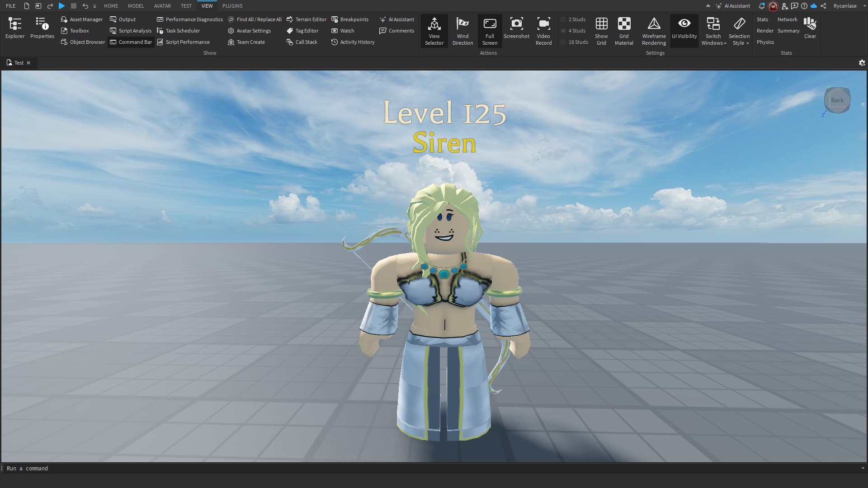Open the PLUGINS ribbon tab

point(232,6)
